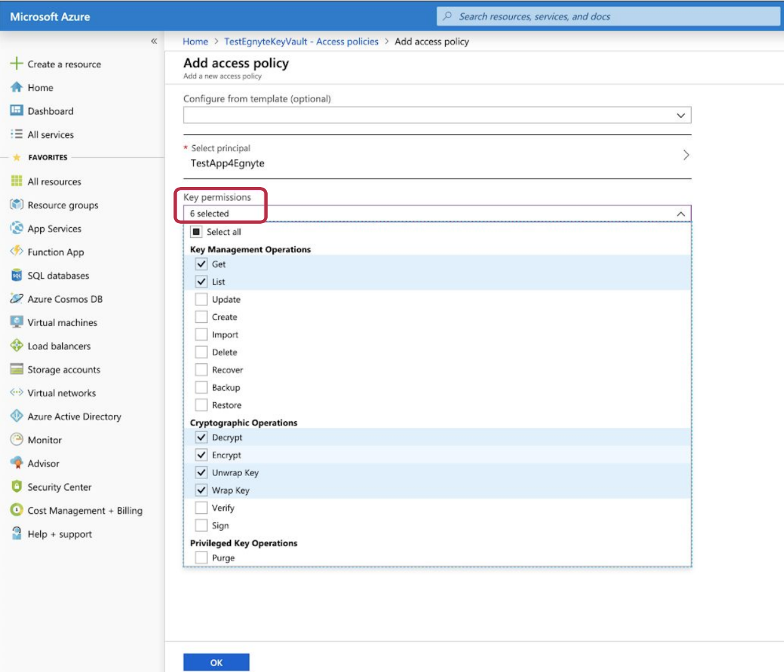Click the App Services icon

click(17, 228)
